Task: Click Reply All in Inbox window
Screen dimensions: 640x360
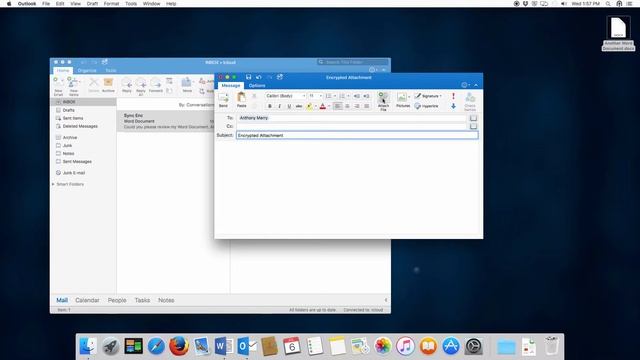Action: click(x=141, y=87)
